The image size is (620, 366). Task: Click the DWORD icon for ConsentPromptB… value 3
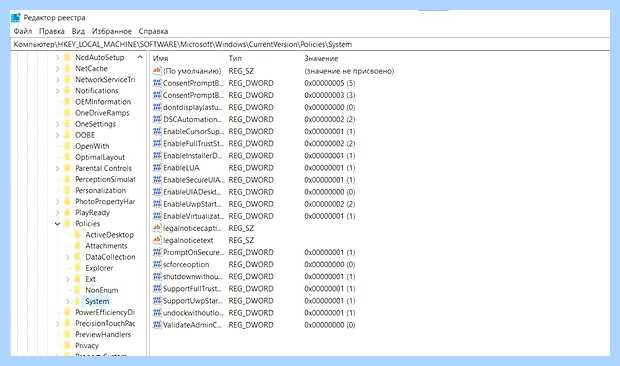(157, 95)
